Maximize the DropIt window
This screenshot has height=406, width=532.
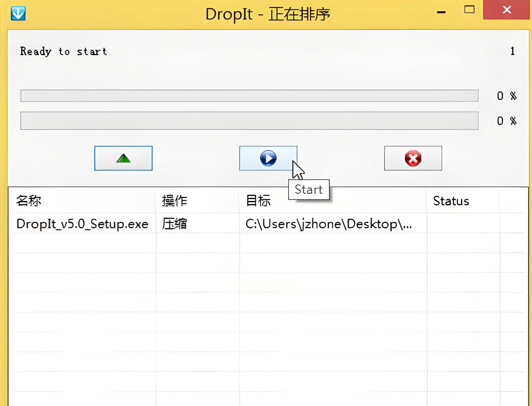coord(470,10)
